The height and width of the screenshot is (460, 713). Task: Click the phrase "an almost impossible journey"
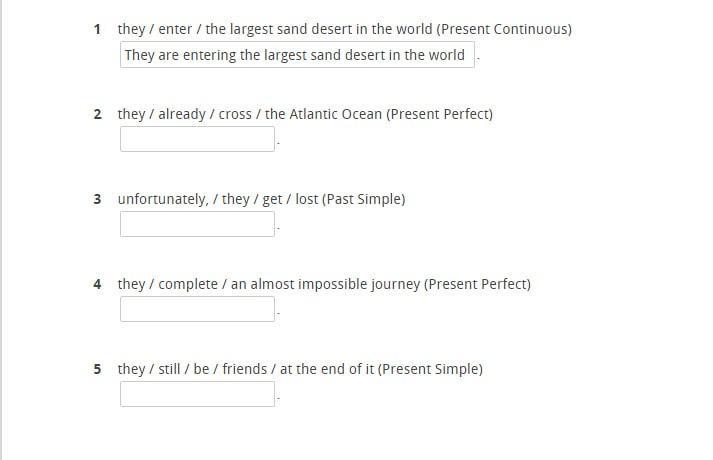click(325, 284)
